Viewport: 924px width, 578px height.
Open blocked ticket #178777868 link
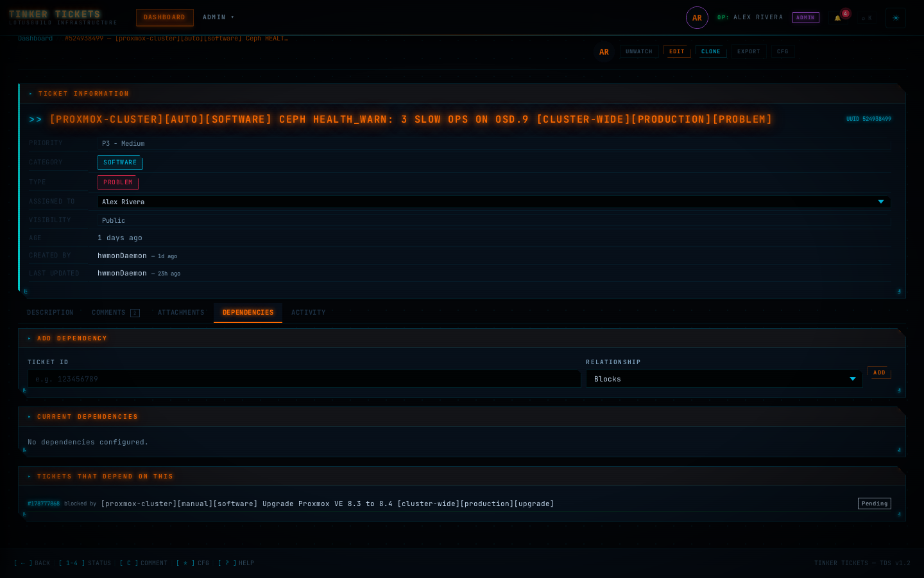pyautogui.click(x=44, y=504)
